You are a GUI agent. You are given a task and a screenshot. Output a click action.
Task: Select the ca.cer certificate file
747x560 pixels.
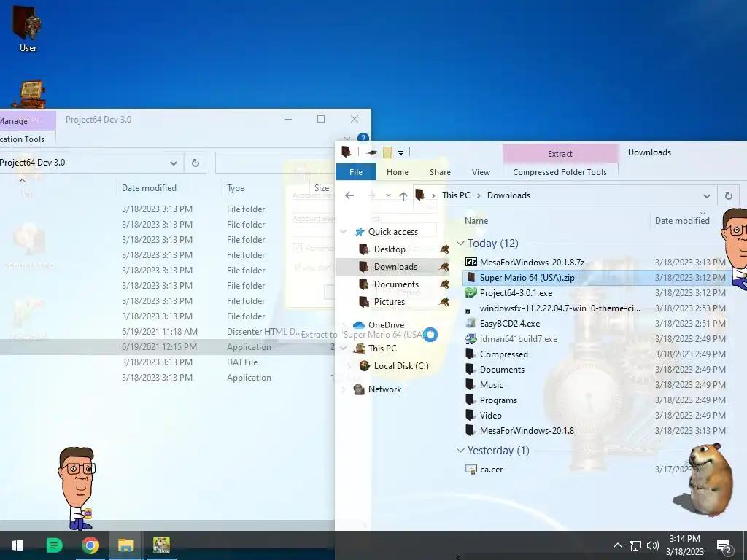[491, 470]
